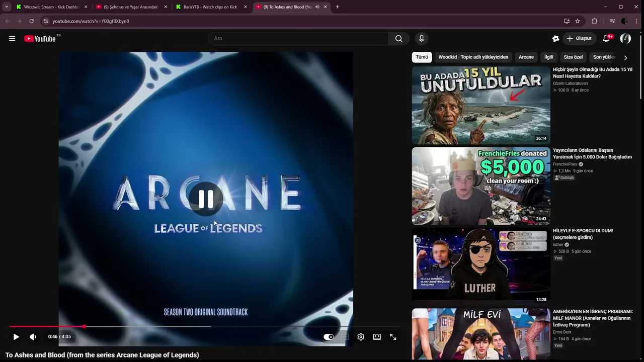Open the notifications bell
This screenshot has width=644, height=362.
[x=606, y=39]
